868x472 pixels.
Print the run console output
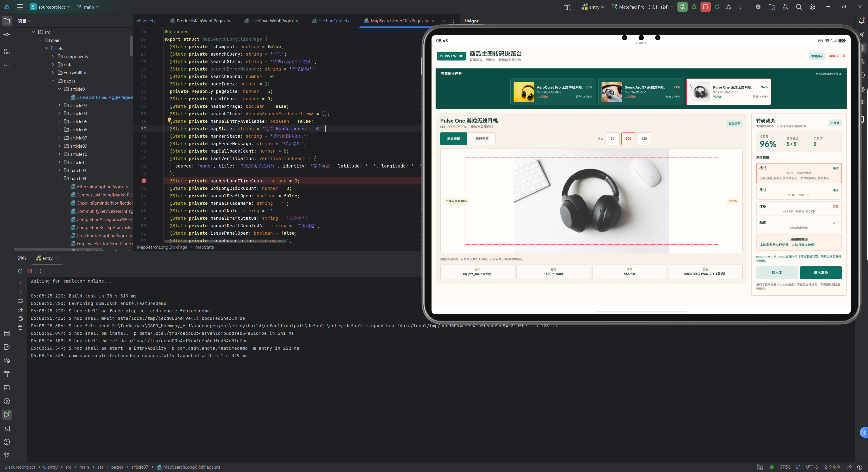(x=20, y=318)
